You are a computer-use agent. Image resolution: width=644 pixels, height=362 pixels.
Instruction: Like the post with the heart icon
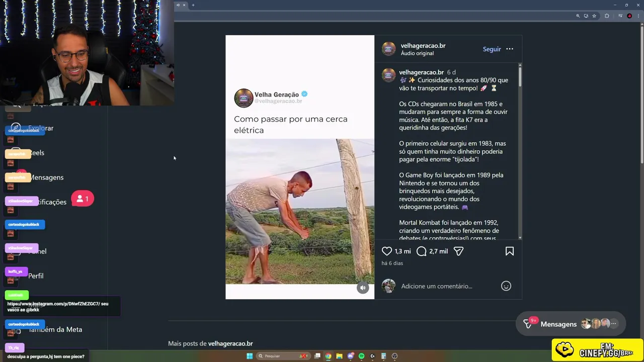386,251
